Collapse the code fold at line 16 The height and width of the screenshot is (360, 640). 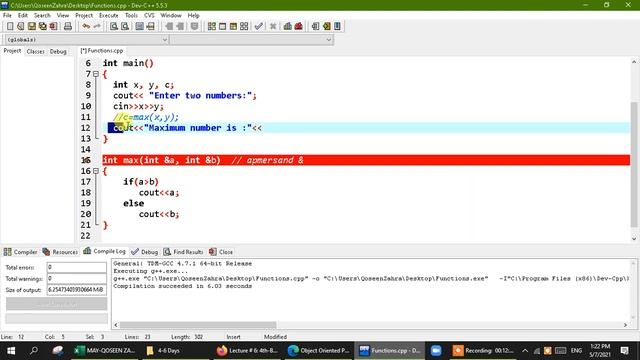pos(96,171)
